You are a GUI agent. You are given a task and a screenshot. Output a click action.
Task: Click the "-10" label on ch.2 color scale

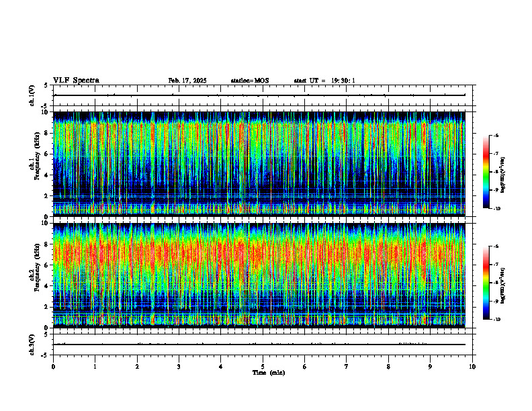tap(497, 320)
